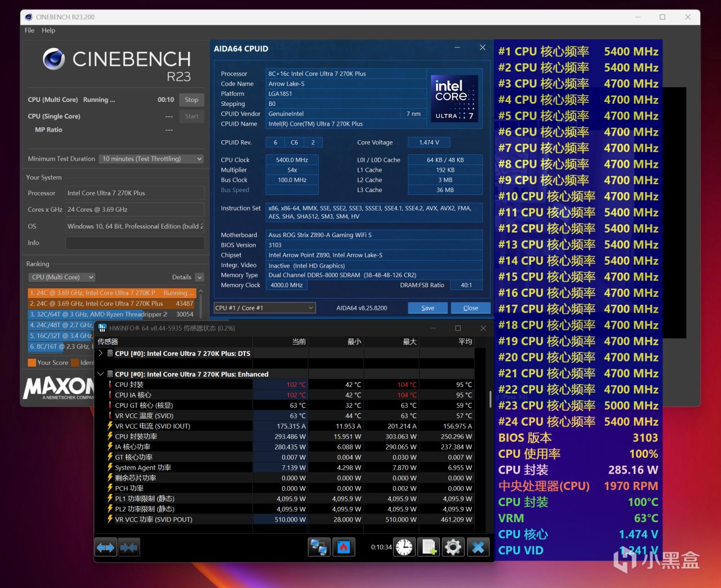Click HWiNFO log-file icon with green plus

429,547
